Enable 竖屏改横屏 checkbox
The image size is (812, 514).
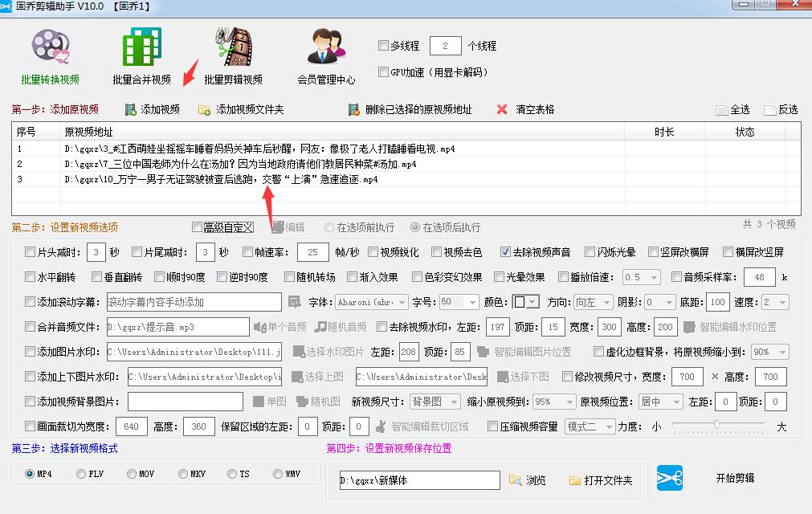[x=653, y=252]
